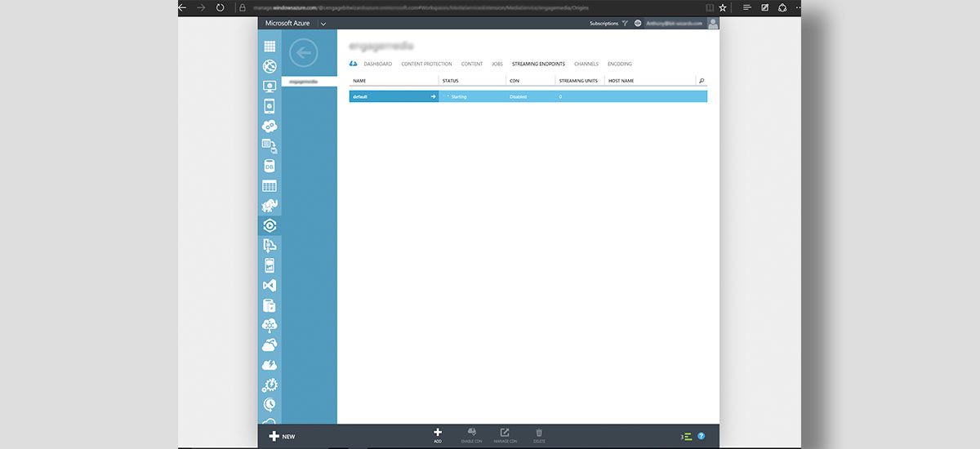Sort by the STREAMING UNITS column header
980x449 pixels.
coord(578,81)
